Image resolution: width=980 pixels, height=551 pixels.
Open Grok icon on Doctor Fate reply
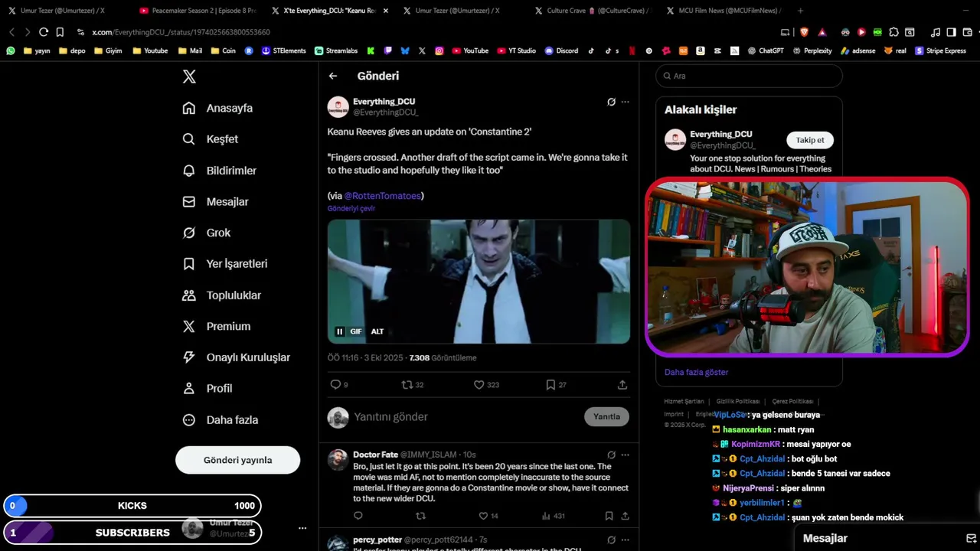click(x=611, y=455)
